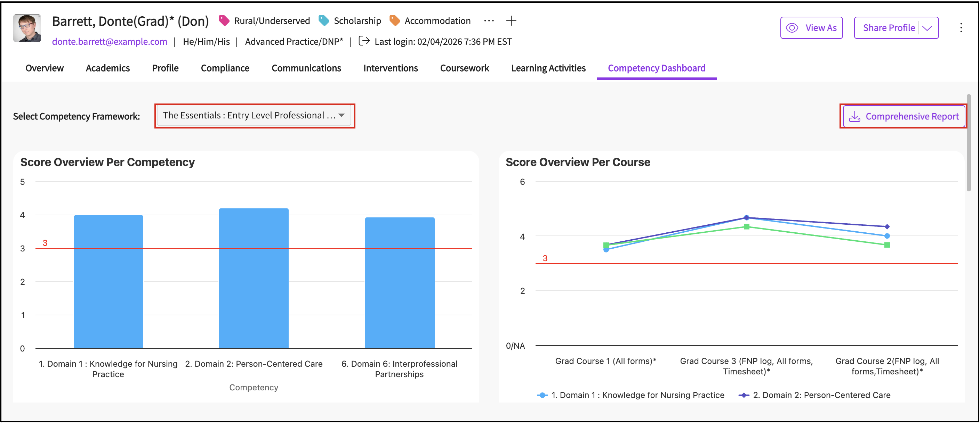The height and width of the screenshot is (423, 980).
Task: Click the three-dot more tags ellipsis
Action: (x=489, y=20)
